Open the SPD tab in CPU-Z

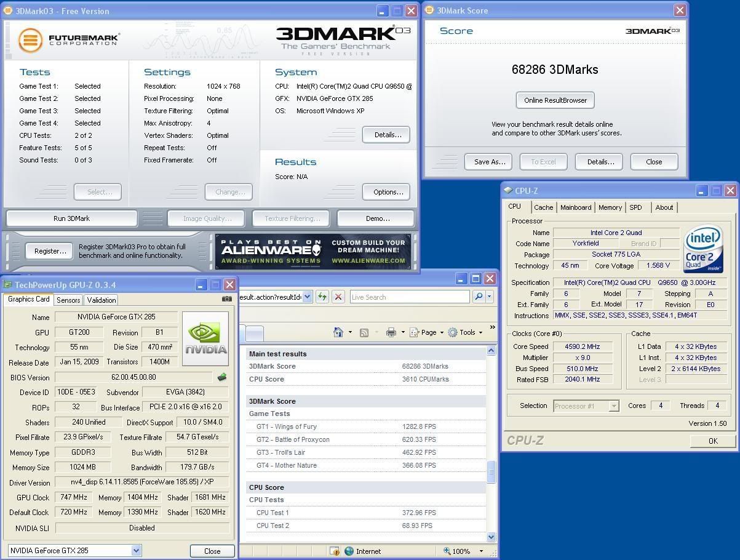pyautogui.click(x=635, y=207)
